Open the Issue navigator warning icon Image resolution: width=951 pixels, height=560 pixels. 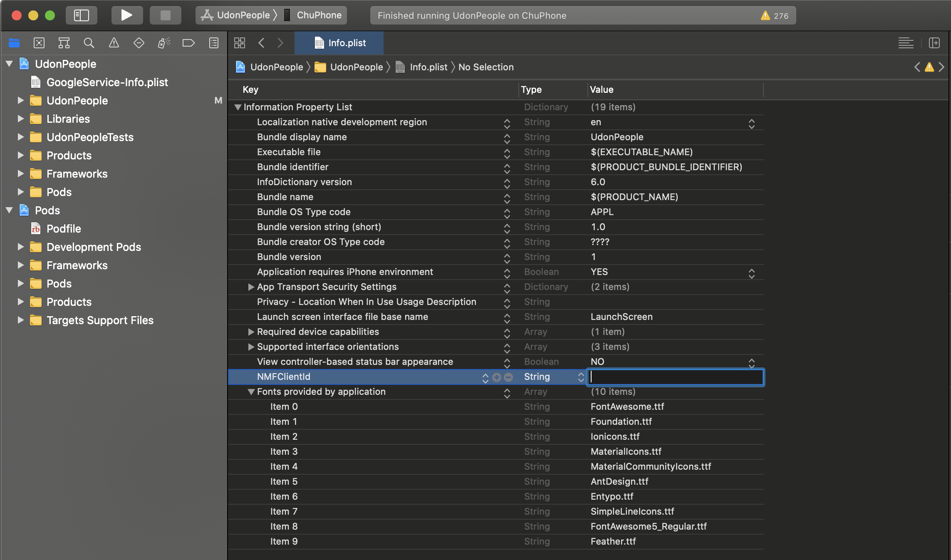click(114, 43)
